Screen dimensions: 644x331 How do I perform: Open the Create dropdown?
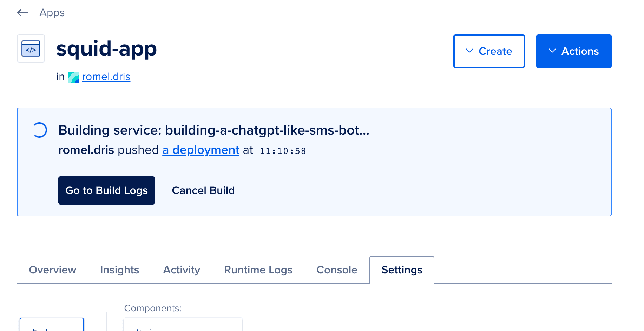489,51
